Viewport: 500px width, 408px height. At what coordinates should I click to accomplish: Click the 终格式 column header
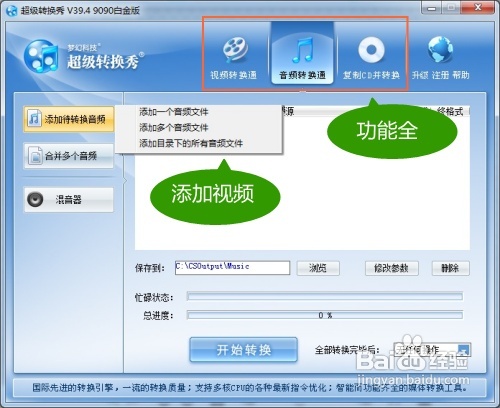(450, 111)
